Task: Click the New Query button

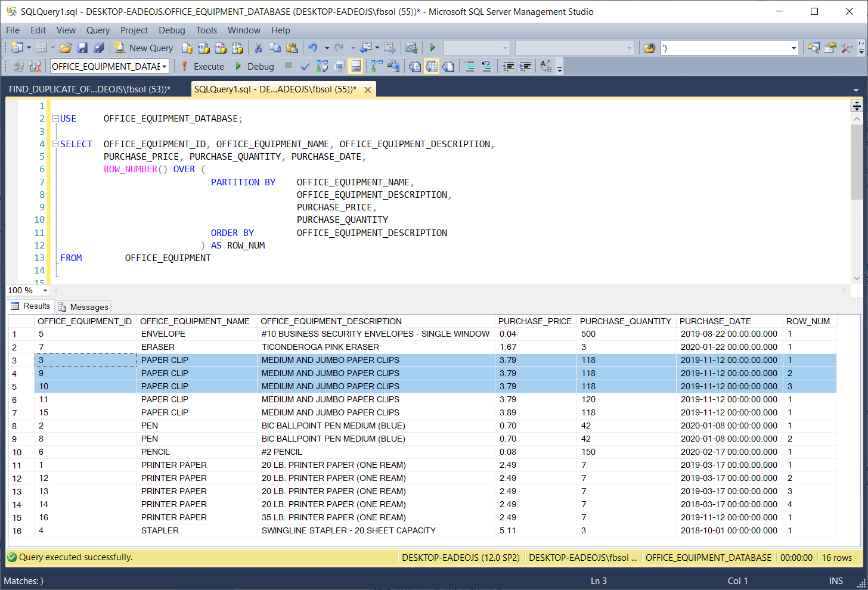Action: (x=144, y=48)
